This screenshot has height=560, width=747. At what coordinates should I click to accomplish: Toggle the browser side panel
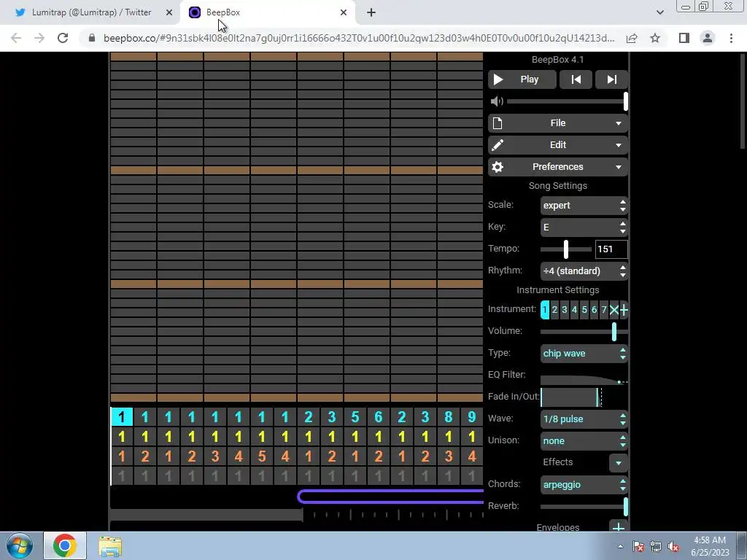pyautogui.click(x=684, y=38)
